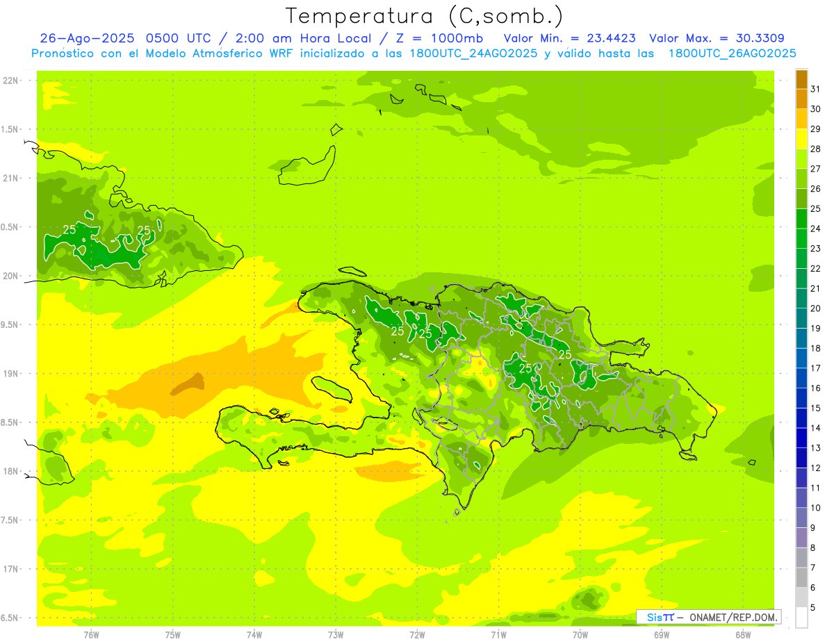
Task: Pick the teal legend swatch between 19 and 20
Action: coord(801,318)
